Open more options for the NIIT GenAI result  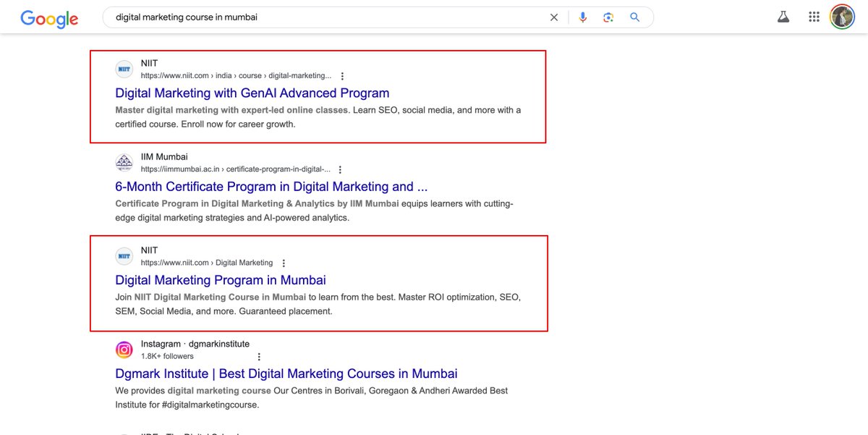(x=342, y=76)
